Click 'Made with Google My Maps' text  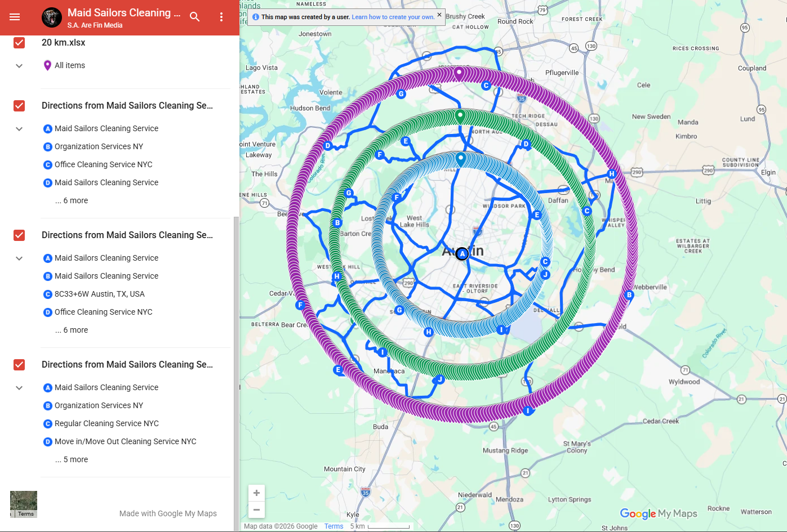[168, 513]
